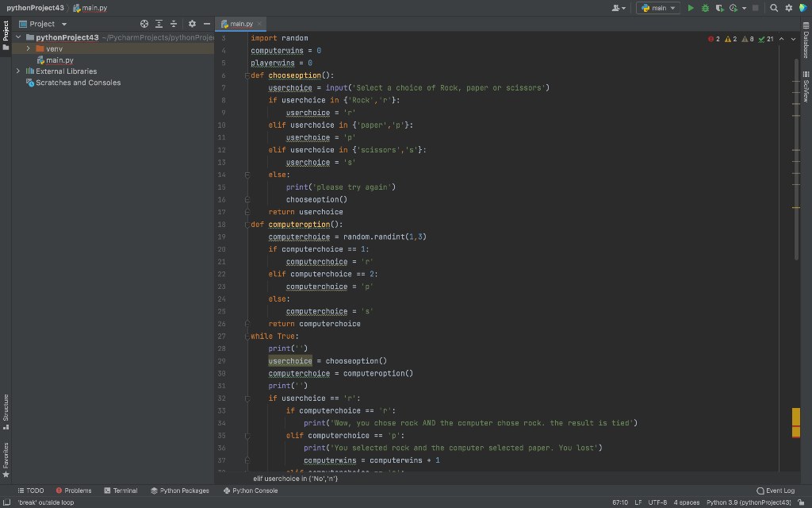Collapse the pythonProject43 project root
The image size is (812, 508).
coord(17,37)
